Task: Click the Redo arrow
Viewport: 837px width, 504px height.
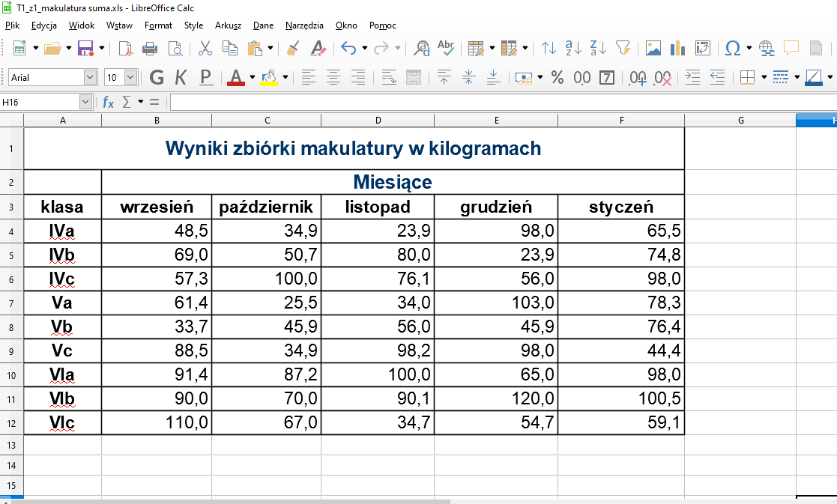Action: tap(381, 49)
